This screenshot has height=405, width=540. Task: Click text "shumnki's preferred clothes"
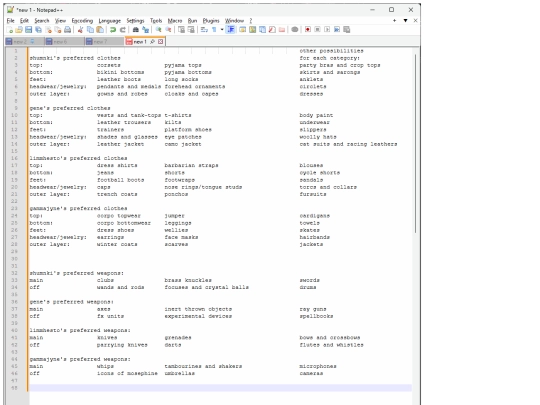click(75, 58)
